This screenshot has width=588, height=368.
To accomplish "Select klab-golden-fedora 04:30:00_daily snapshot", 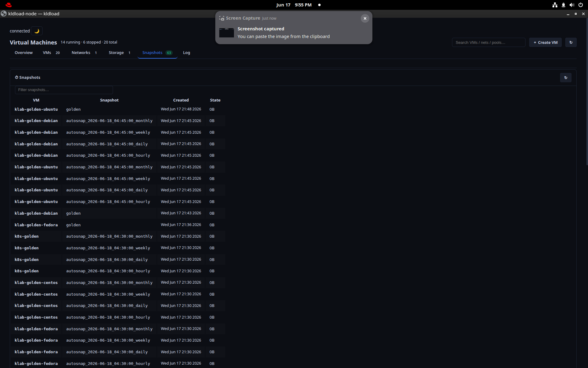I will [x=118, y=352].
